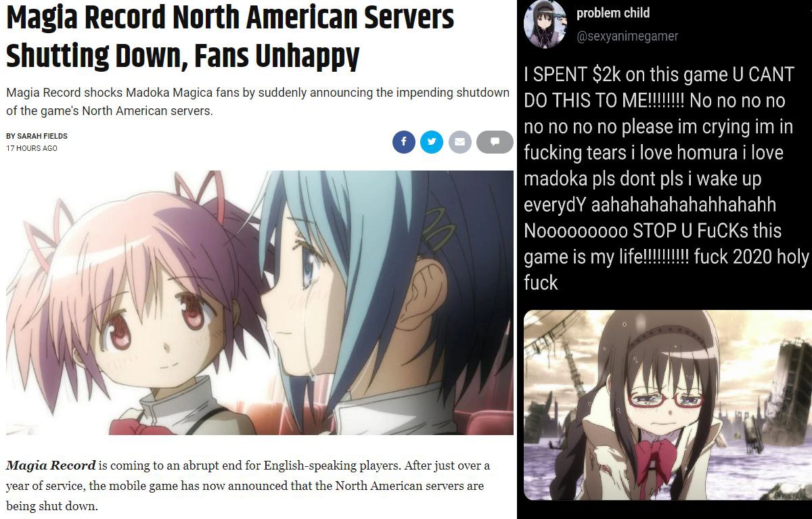Share article by email icon

point(459,142)
